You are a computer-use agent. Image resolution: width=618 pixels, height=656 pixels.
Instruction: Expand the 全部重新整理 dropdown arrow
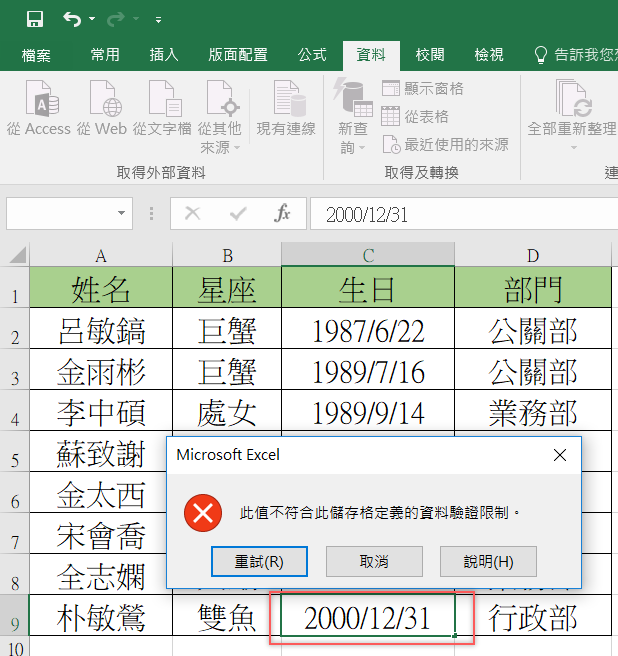[x=574, y=147]
